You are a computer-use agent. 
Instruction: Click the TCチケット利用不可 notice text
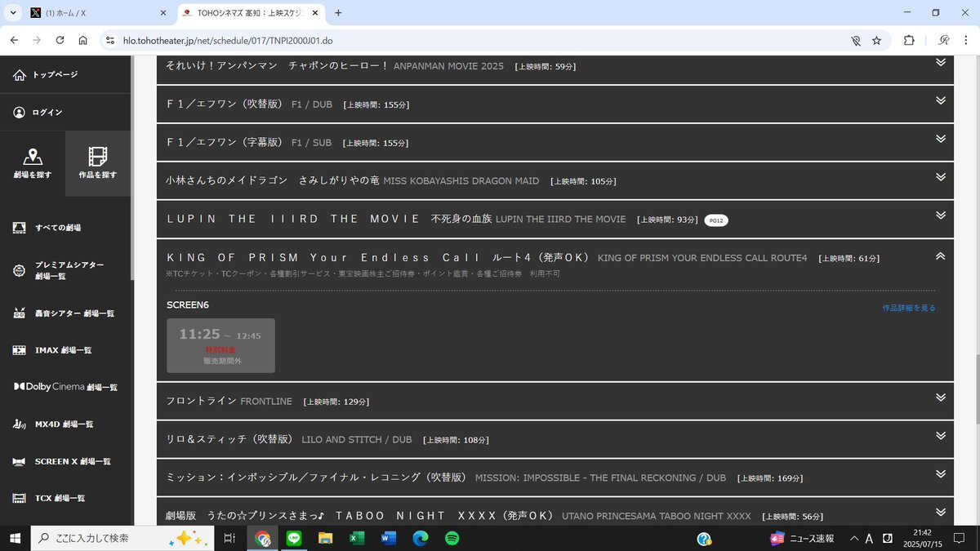(x=363, y=274)
